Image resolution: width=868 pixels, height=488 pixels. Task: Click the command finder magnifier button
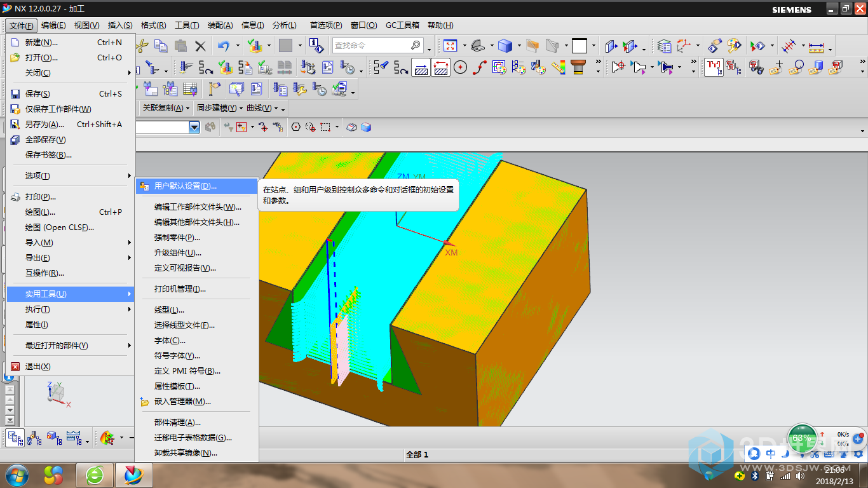click(x=416, y=46)
